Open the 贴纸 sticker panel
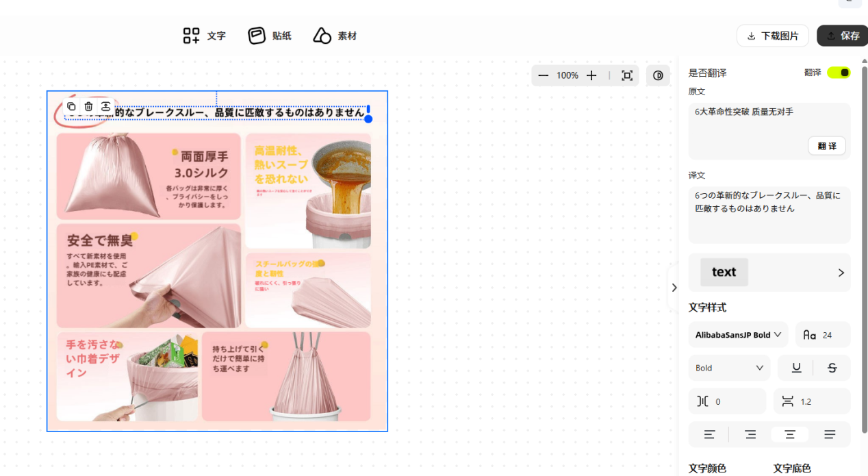The width and height of the screenshot is (868, 476). 270,35
